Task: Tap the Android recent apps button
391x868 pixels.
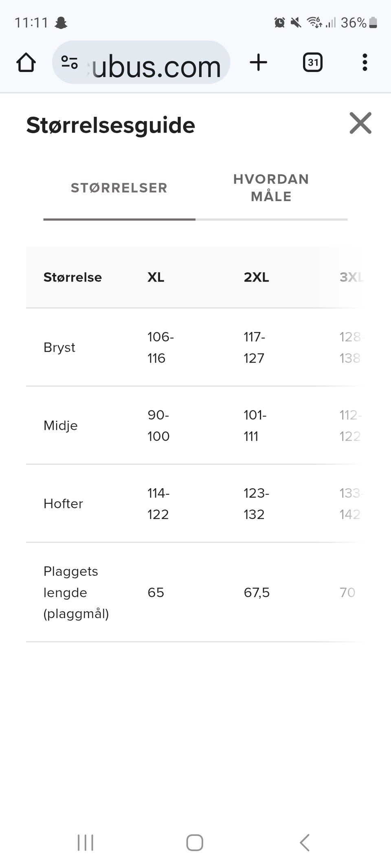Action: [86, 842]
